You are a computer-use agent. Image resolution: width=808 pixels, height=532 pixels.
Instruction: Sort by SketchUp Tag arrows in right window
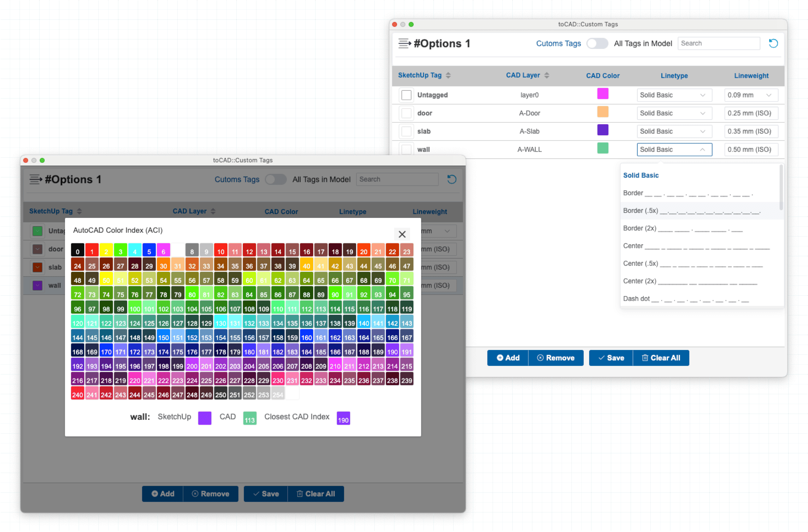(x=448, y=75)
